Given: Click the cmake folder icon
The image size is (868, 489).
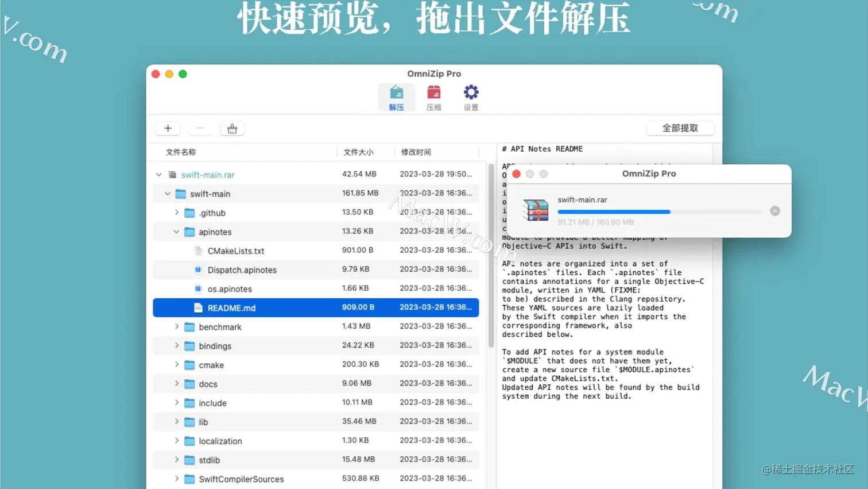Looking at the screenshot, I should [189, 364].
